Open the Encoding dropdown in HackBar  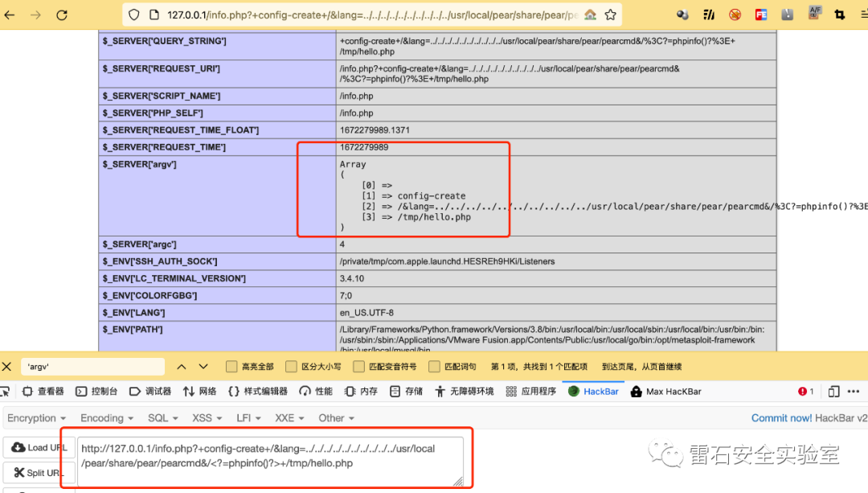pyautogui.click(x=107, y=418)
